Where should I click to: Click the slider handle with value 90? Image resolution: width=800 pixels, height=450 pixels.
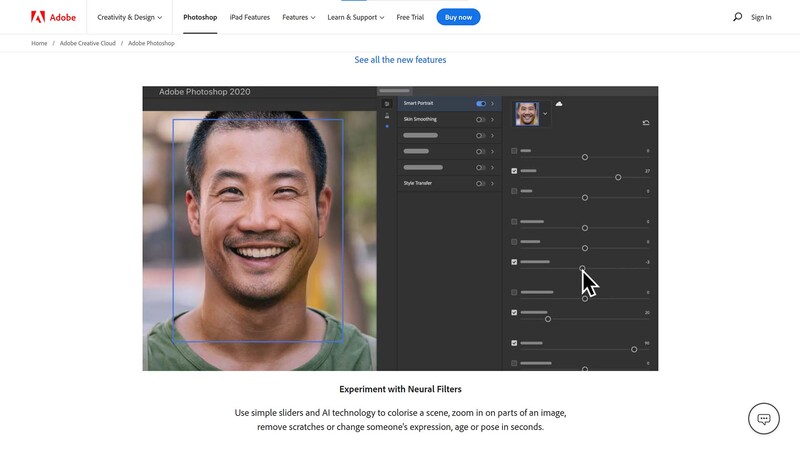point(634,349)
